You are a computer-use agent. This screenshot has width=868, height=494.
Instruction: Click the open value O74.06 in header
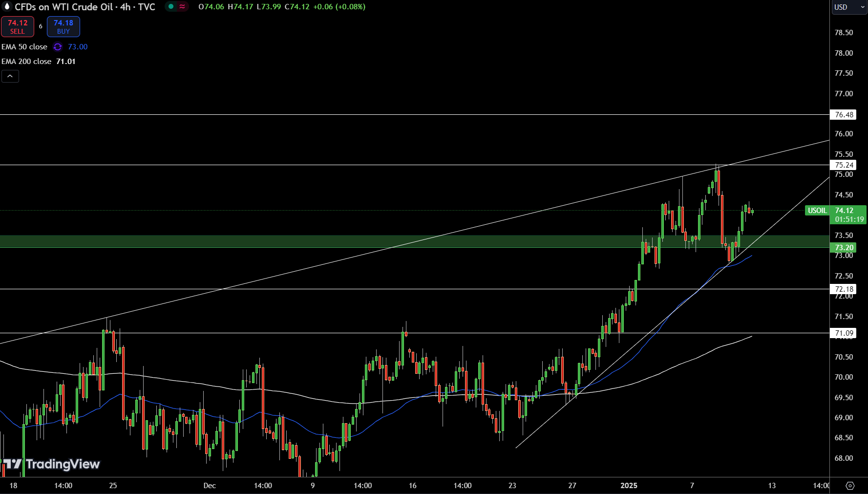[211, 7]
